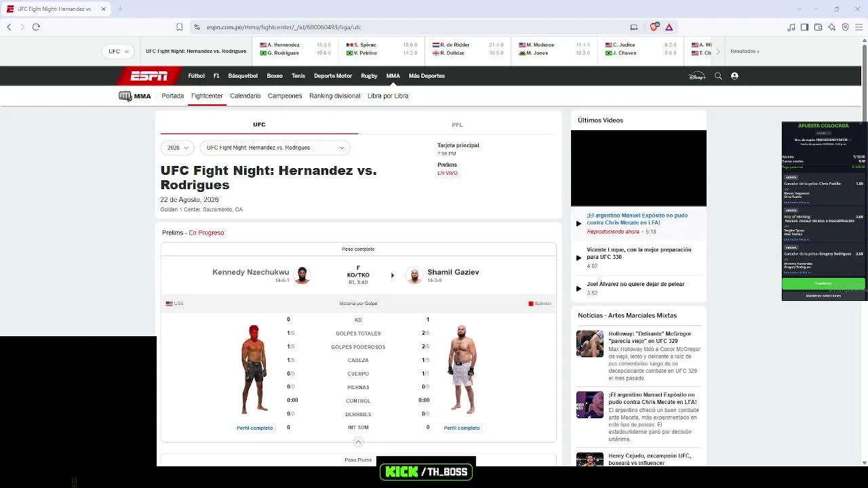Open the Calendario section
Viewport: 868px width, 488px height.
[x=245, y=96]
